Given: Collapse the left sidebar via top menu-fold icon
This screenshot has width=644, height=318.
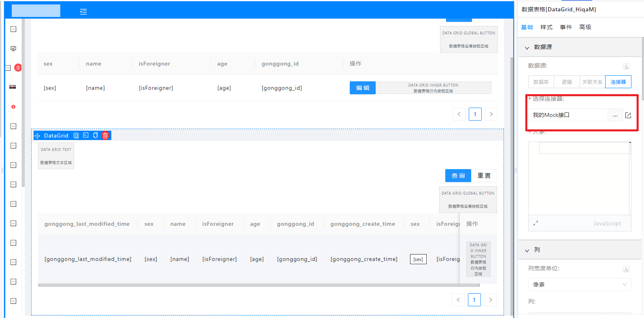Looking at the screenshot, I should click(83, 12).
